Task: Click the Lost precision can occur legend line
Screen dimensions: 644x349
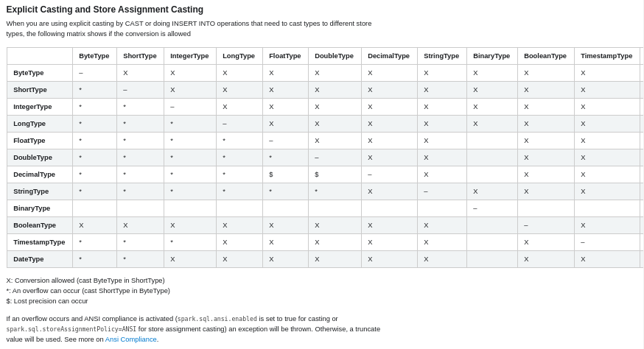Action: point(47,300)
